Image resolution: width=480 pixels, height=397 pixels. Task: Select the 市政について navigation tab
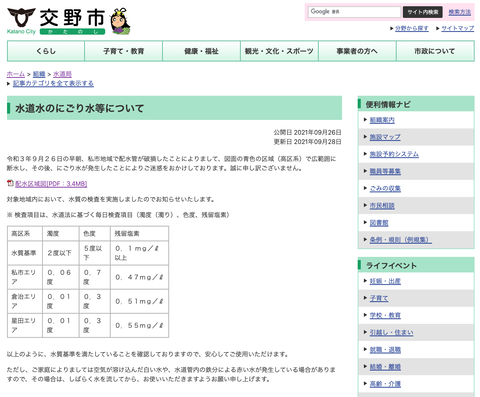pyautogui.click(x=435, y=51)
